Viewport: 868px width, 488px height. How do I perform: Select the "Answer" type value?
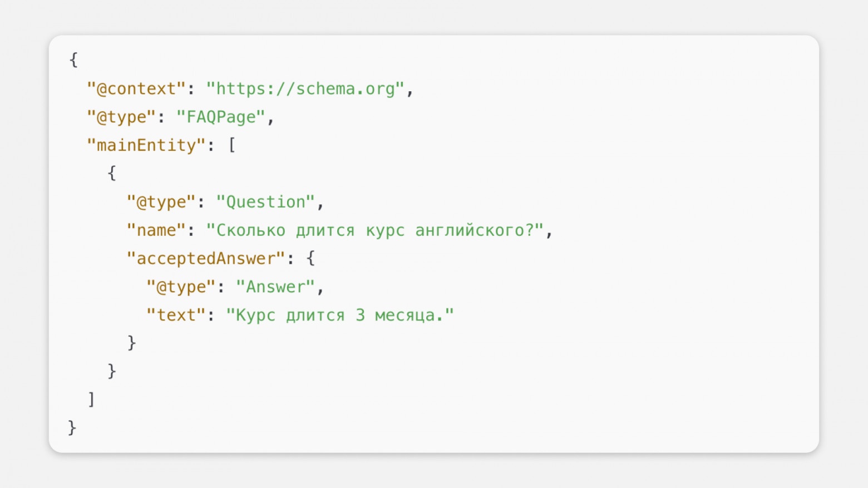(x=275, y=287)
